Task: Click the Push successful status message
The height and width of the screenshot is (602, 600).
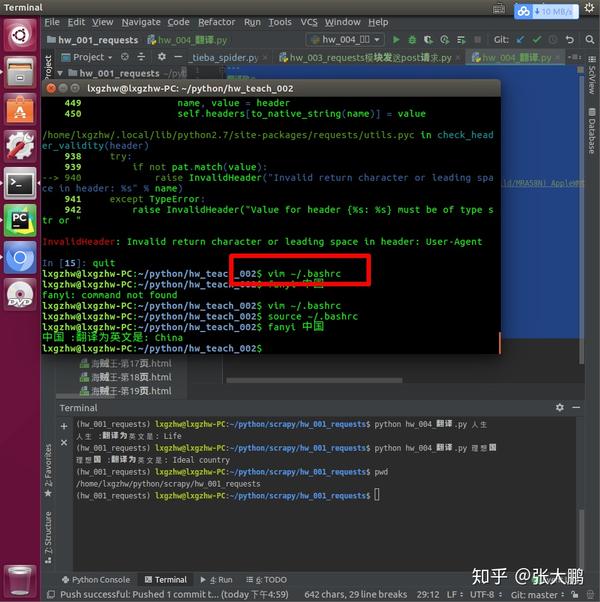Action: [174, 594]
